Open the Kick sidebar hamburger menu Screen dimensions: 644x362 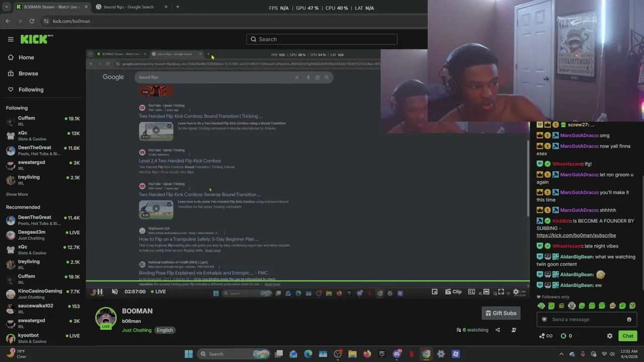[11, 39]
